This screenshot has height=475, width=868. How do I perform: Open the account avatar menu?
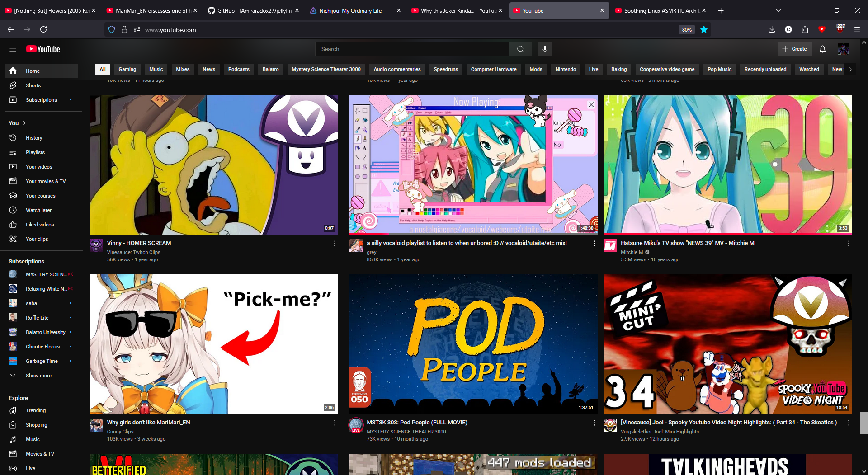click(843, 49)
